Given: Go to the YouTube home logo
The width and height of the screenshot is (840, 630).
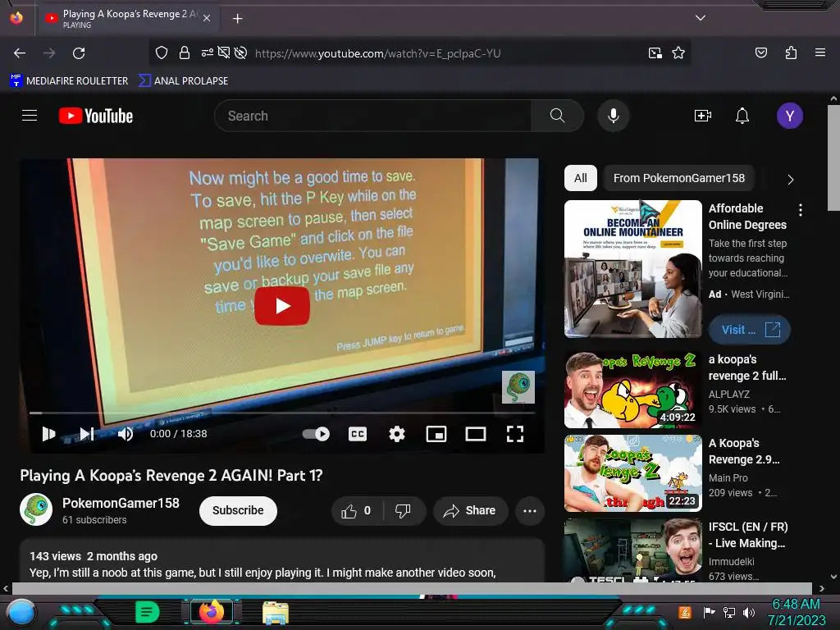Looking at the screenshot, I should (x=96, y=116).
